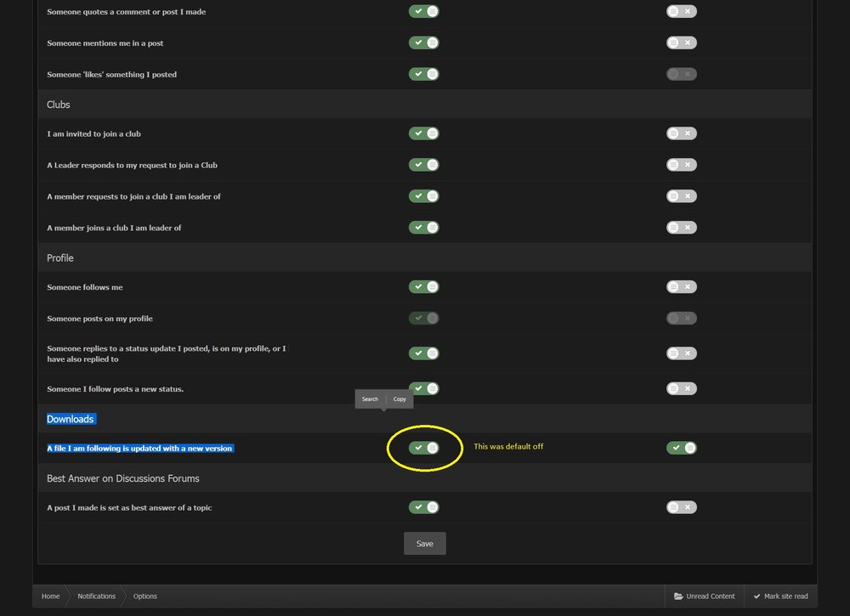This screenshot has height=616, width=850.
Task: Open Options breadcrumb link
Action: tap(144, 596)
